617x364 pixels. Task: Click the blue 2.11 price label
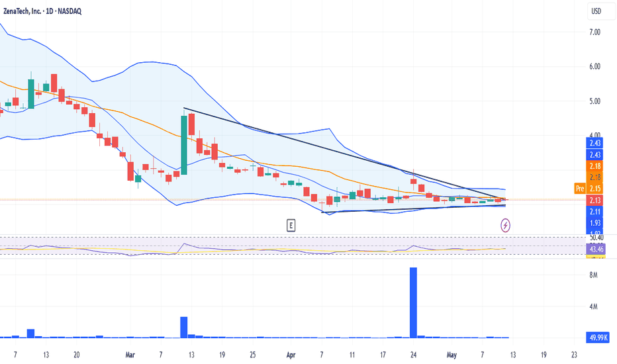(x=594, y=212)
